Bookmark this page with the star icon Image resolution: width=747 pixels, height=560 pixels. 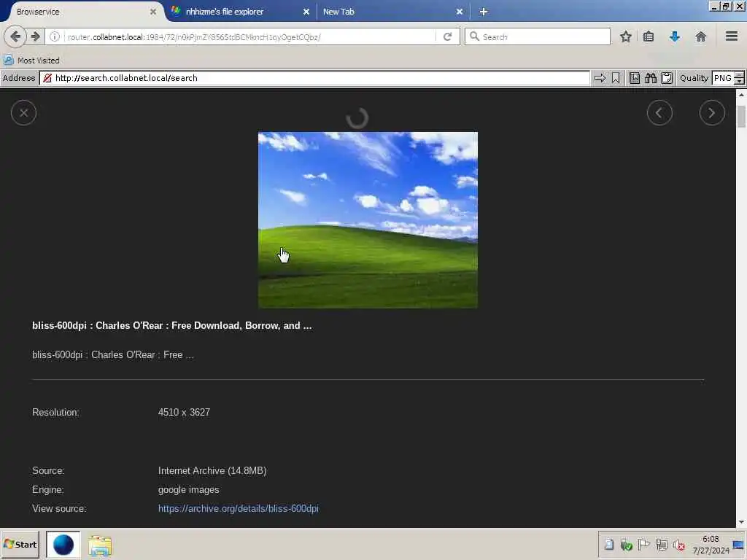(625, 36)
